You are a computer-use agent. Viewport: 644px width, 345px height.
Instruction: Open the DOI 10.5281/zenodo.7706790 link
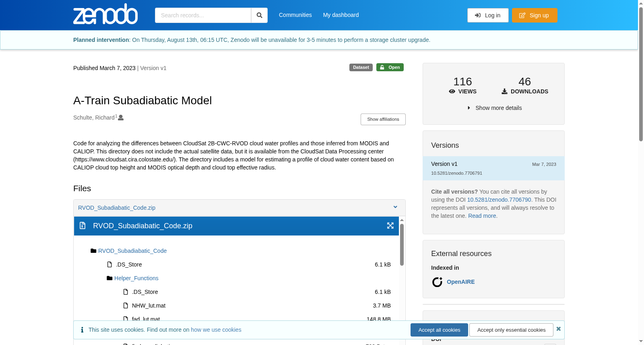(x=499, y=200)
